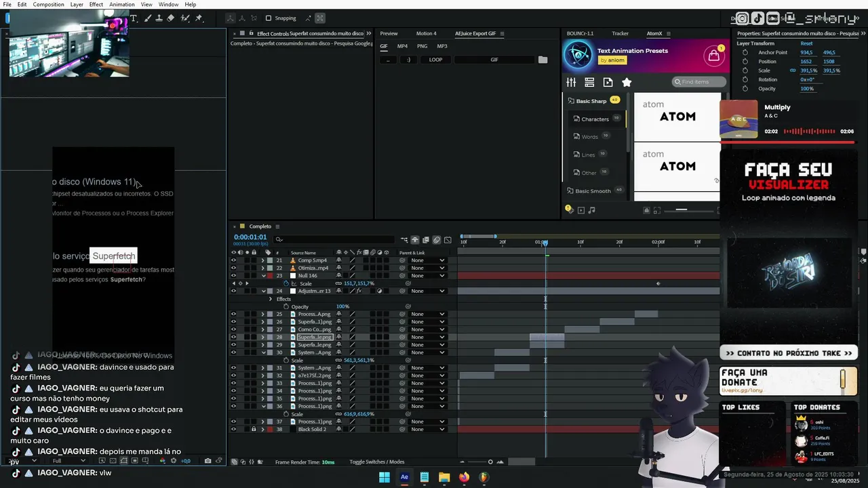
Task: Toggle the Snapping checkbox
Action: (x=269, y=18)
